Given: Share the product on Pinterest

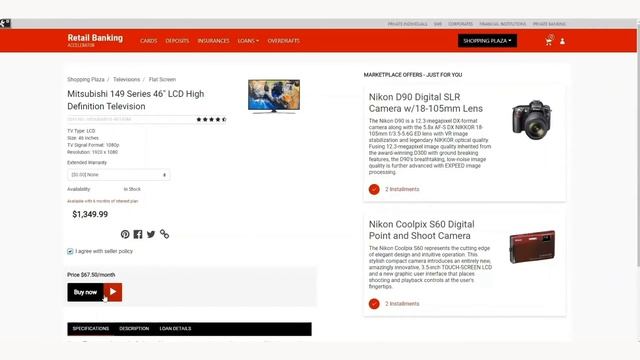Looking at the screenshot, I should point(125,234).
